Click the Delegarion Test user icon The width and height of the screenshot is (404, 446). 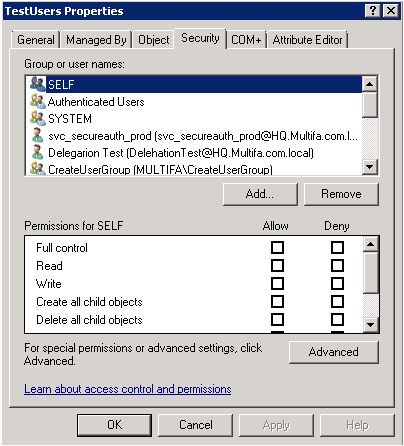(x=37, y=152)
